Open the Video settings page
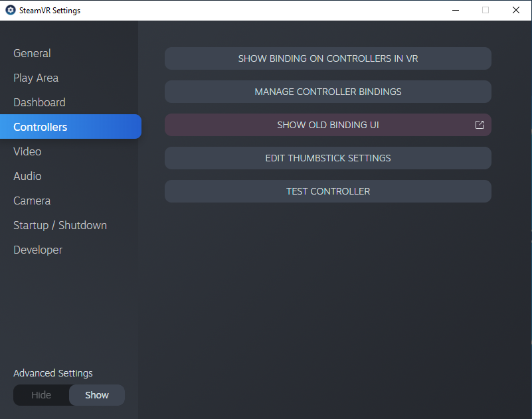Image resolution: width=532 pixels, height=419 pixels. (x=27, y=151)
